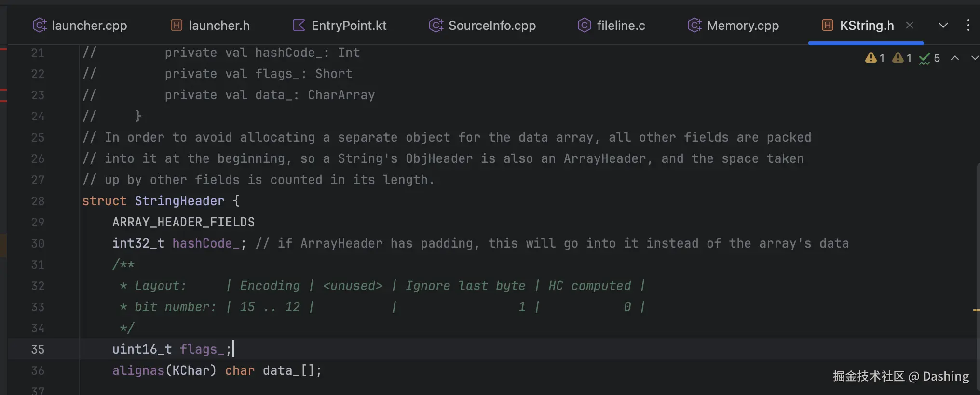The height and width of the screenshot is (395, 980).
Task: Open the editor tabs three-dot menu
Action: tap(968, 25)
